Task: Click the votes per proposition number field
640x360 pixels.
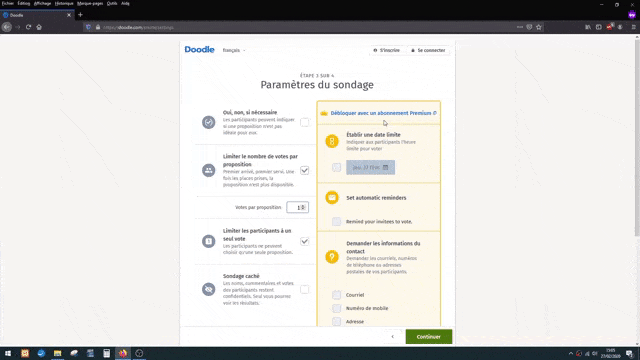Action: click(x=297, y=207)
